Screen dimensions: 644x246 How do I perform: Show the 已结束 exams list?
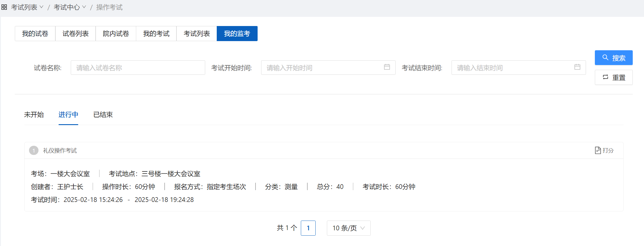[103, 115]
